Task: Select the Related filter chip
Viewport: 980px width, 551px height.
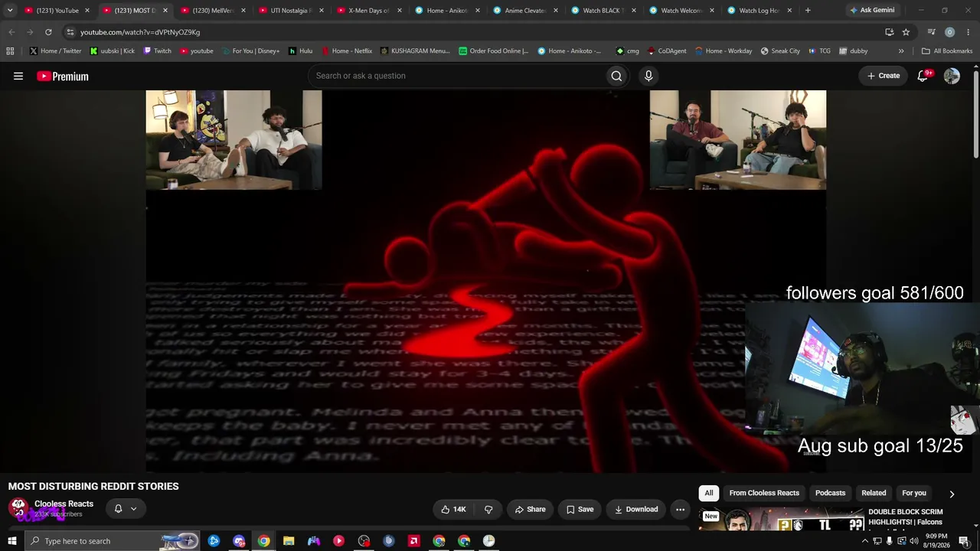Action: coord(874,493)
